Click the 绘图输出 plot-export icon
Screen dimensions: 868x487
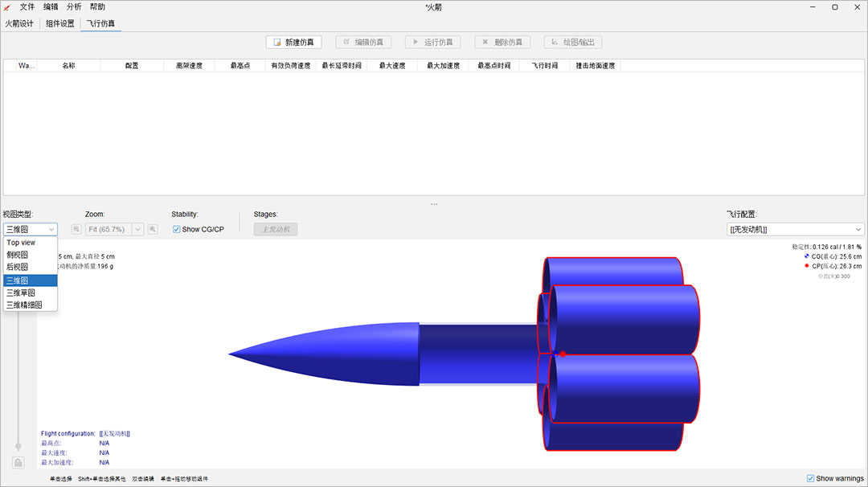click(555, 42)
